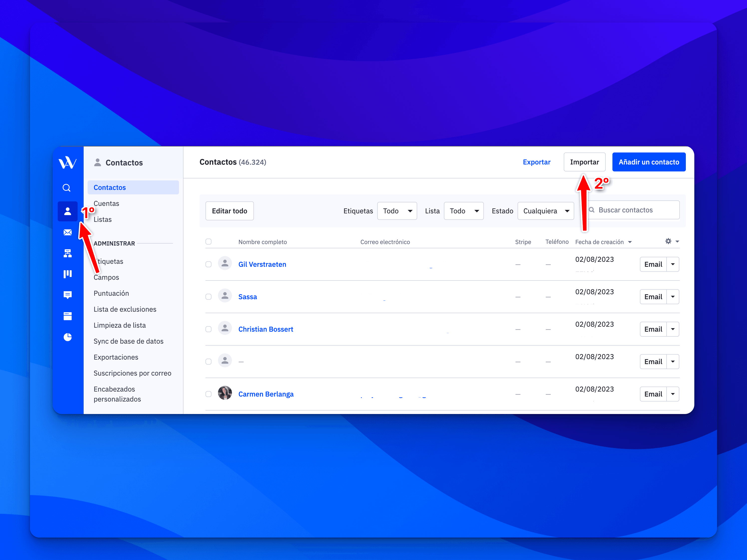
Task: Sort by Fecha de creación column
Action: click(x=603, y=242)
